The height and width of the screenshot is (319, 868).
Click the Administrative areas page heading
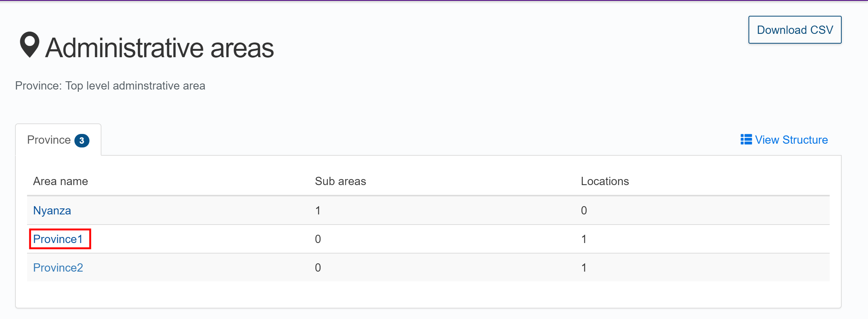(159, 48)
